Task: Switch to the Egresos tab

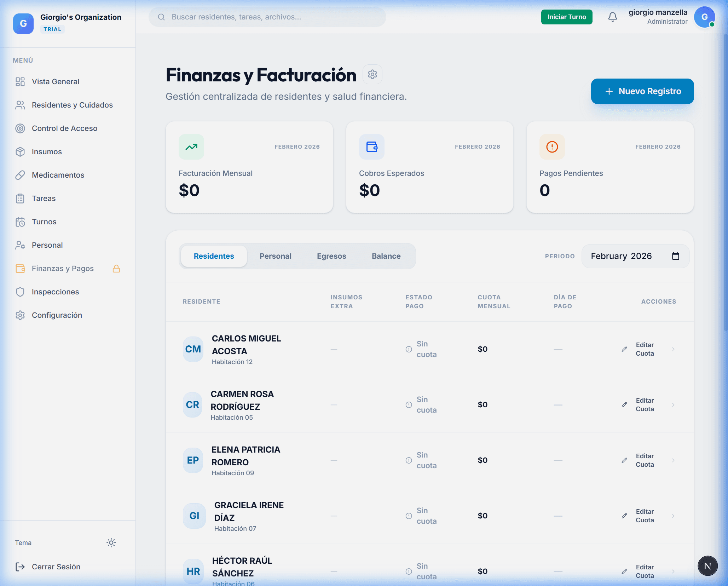Action: click(331, 256)
